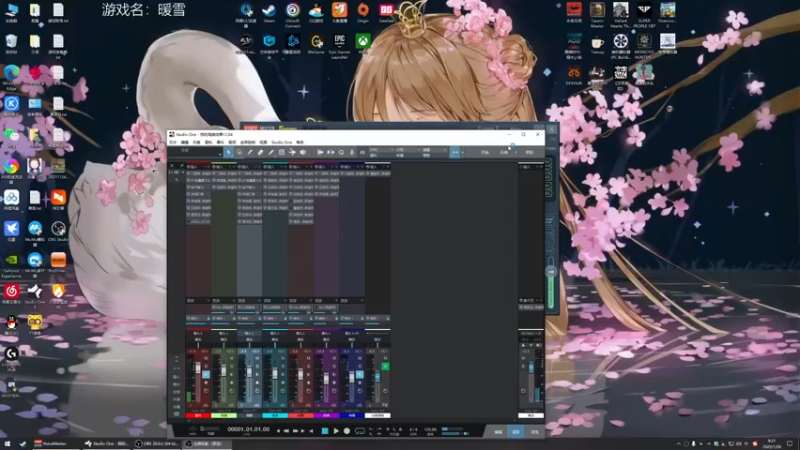The height and width of the screenshot is (450, 800).
Task: Click the 00001.01.01.00 time display
Action: coord(248,430)
